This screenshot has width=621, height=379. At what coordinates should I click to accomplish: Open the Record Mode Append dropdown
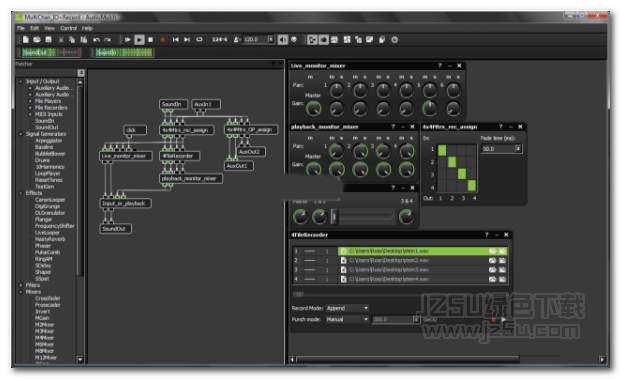point(347,308)
